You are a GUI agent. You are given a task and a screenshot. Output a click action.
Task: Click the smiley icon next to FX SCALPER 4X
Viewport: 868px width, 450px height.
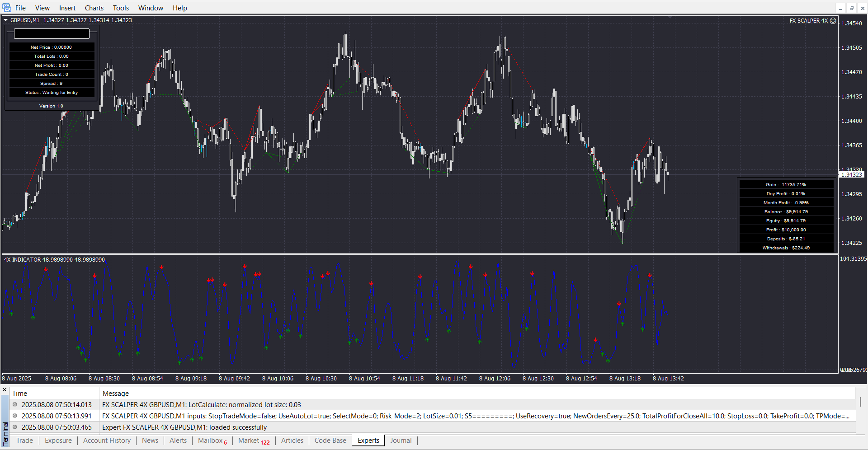tap(833, 20)
